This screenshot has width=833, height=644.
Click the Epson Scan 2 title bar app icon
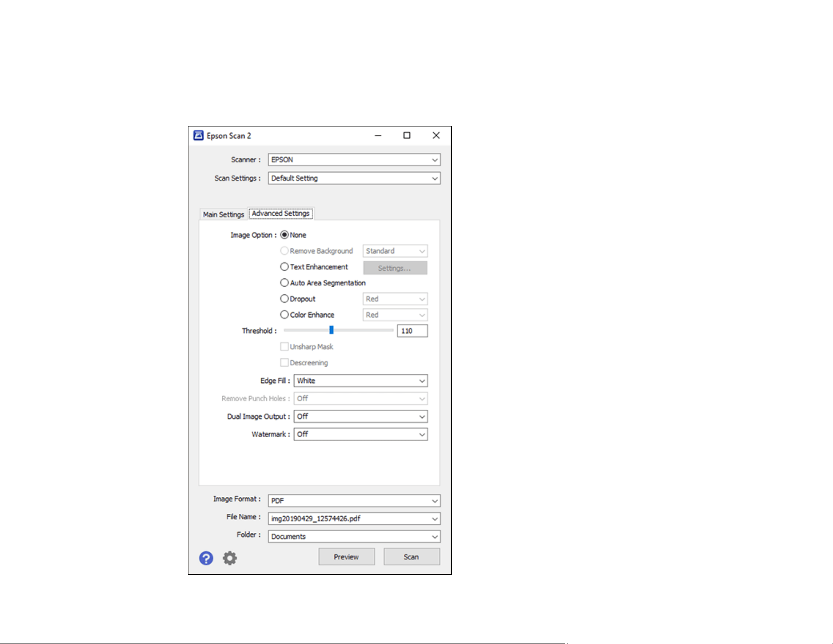(199, 136)
